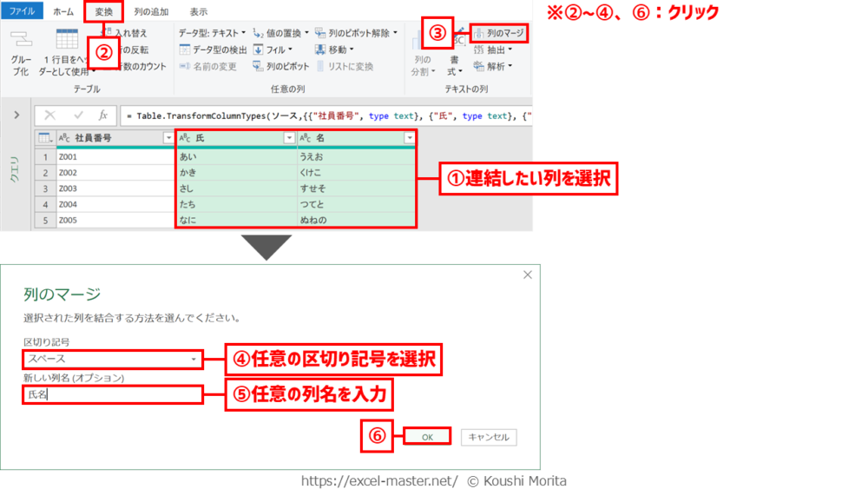Expand the 区切り記号 separator dropdown
This screenshot has width=868, height=489.
click(193, 359)
